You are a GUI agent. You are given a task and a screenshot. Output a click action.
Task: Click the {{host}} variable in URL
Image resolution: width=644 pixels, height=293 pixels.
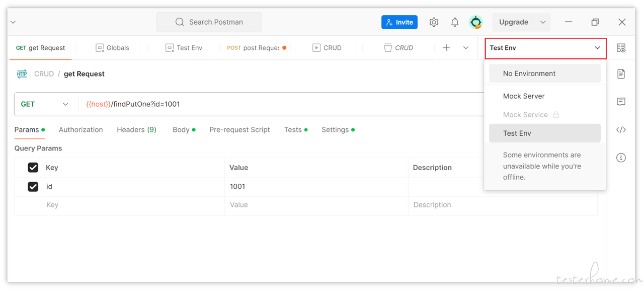[x=98, y=104]
